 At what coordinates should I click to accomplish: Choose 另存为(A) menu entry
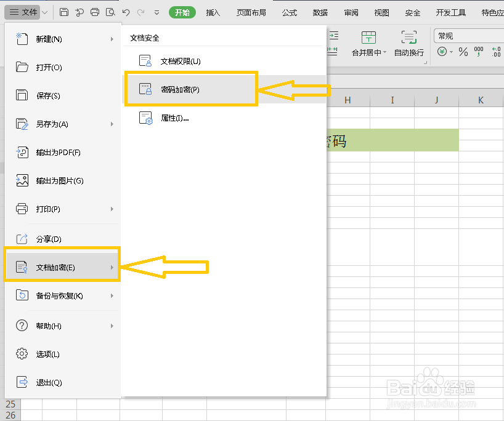click(x=63, y=124)
